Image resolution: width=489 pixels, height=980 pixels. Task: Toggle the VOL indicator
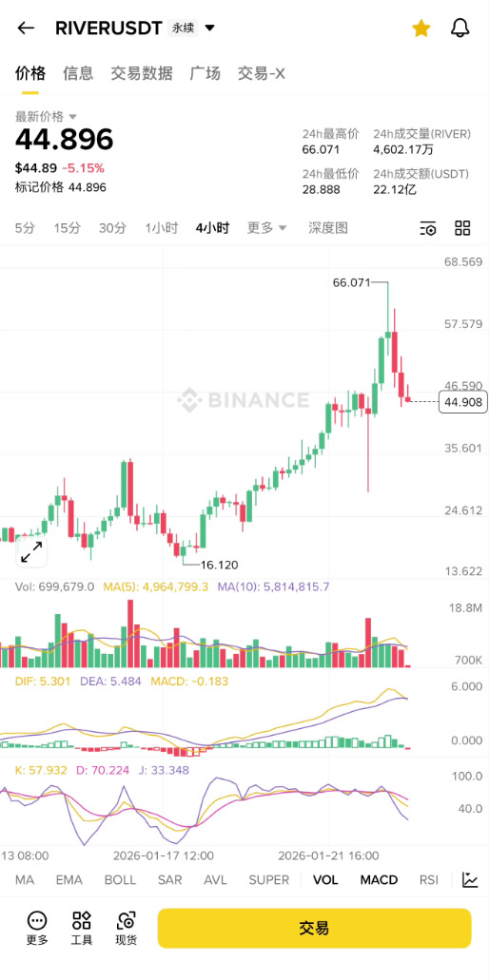(x=325, y=880)
